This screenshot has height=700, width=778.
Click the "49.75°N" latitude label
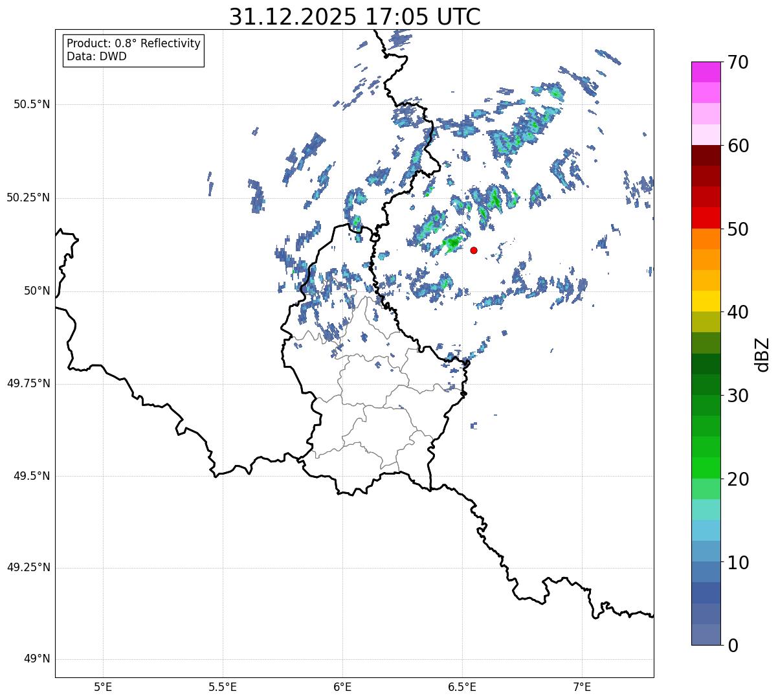point(28,383)
